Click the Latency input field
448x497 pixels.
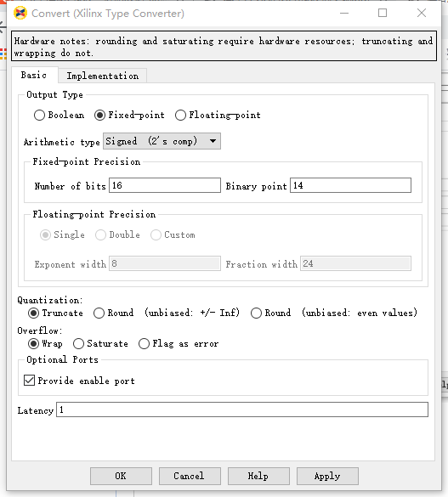242,409
